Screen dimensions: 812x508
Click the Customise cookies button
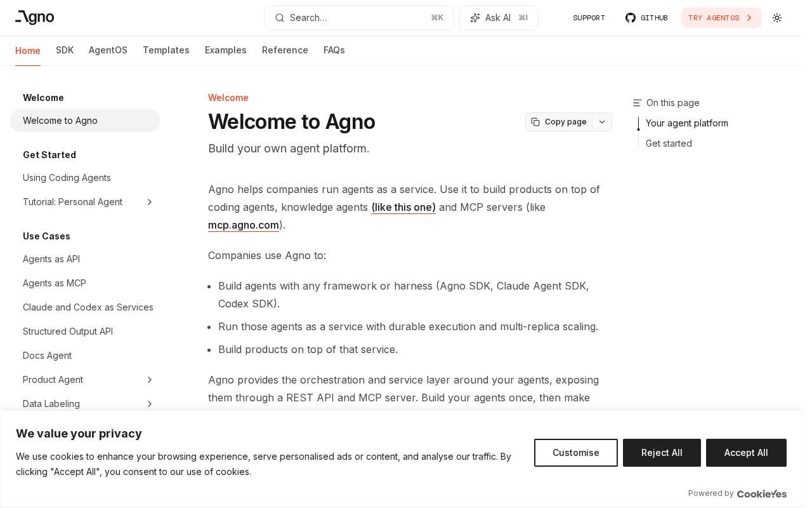(x=576, y=453)
